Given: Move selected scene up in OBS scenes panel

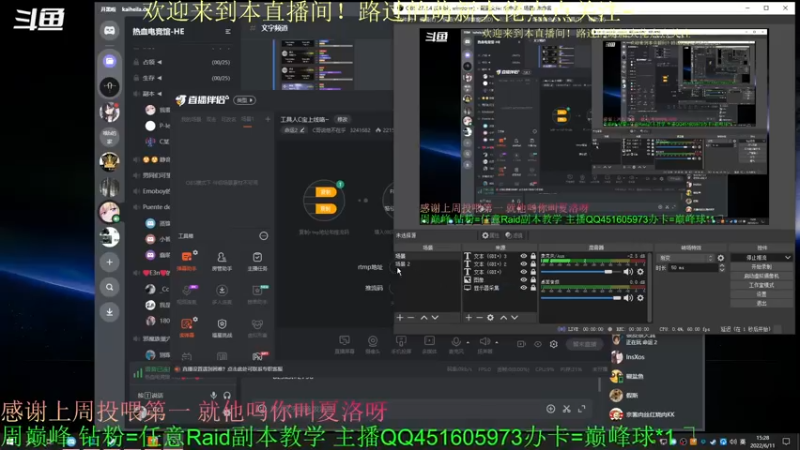Looking at the screenshot, I should click(x=423, y=317).
